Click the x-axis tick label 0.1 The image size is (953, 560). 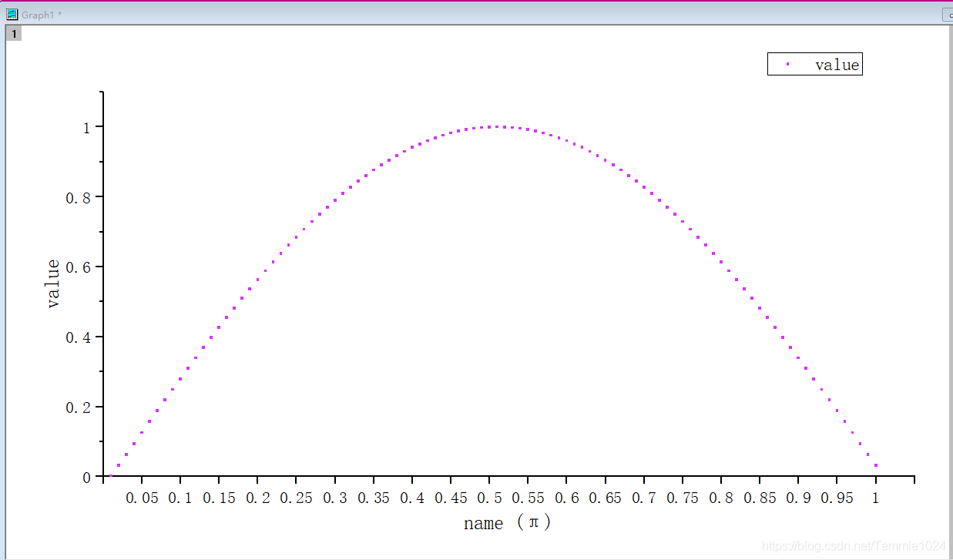pos(180,498)
